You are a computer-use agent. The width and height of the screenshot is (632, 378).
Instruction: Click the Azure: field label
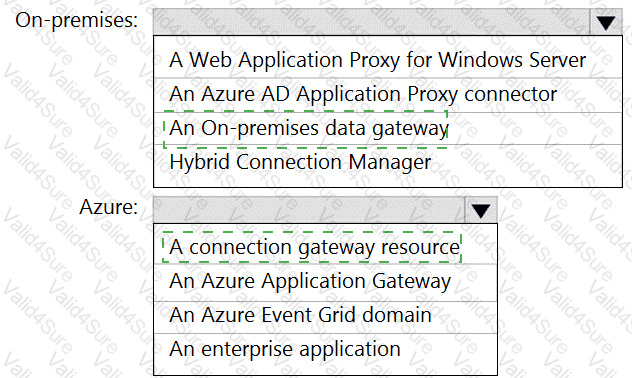108,207
